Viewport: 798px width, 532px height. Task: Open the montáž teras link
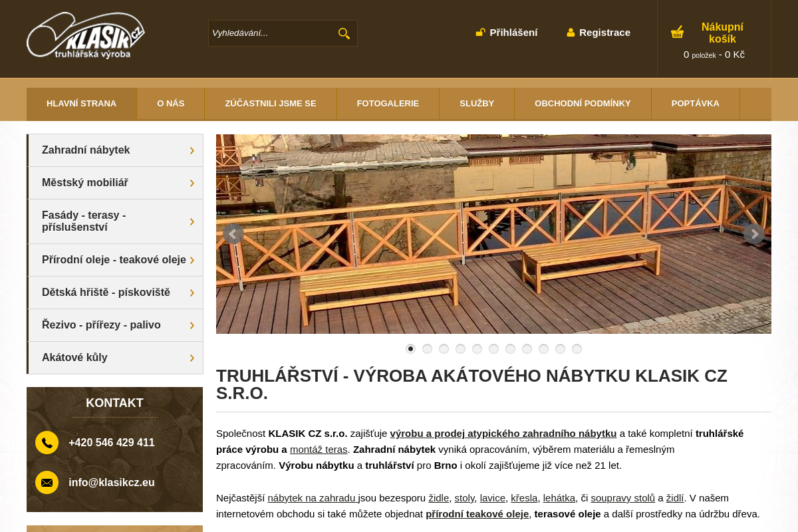319,450
